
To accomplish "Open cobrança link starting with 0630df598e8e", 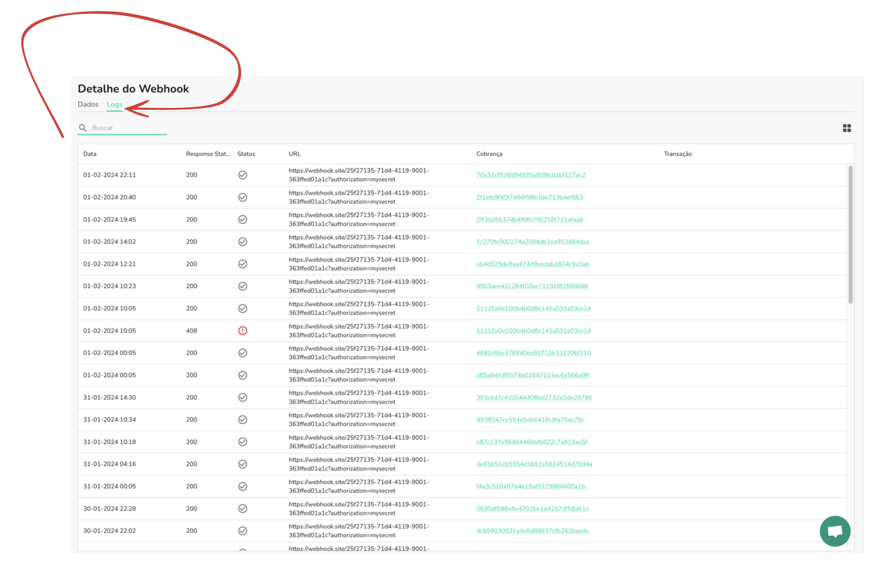I will pyautogui.click(x=532, y=509).
